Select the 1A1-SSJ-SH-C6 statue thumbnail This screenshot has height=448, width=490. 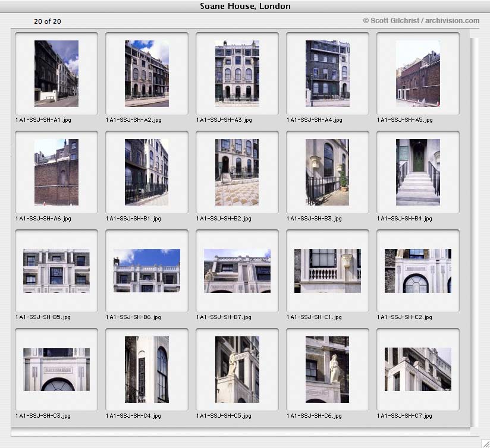coord(328,370)
